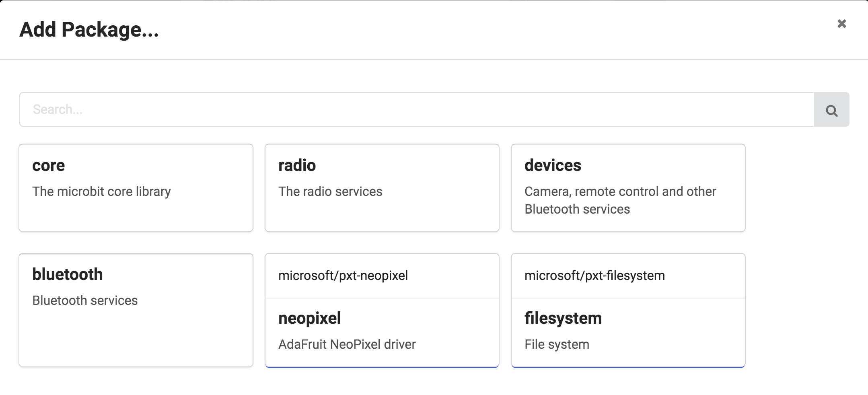The width and height of the screenshot is (868, 395).
Task: Click the "File system" description text
Action: click(556, 344)
